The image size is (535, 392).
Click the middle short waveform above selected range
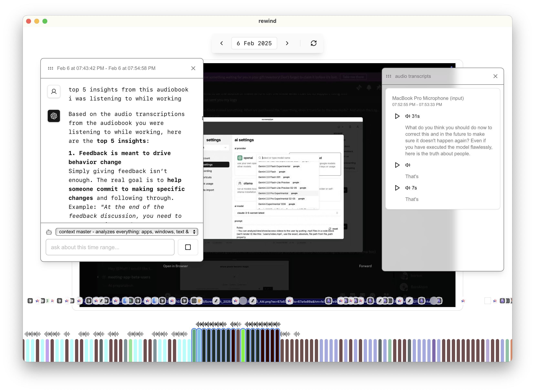(x=235, y=324)
